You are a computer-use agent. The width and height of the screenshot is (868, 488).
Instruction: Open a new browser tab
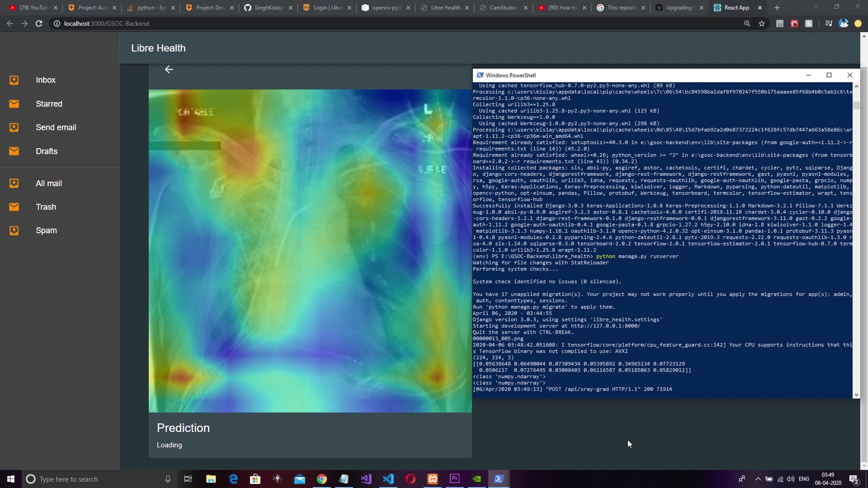click(777, 8)
